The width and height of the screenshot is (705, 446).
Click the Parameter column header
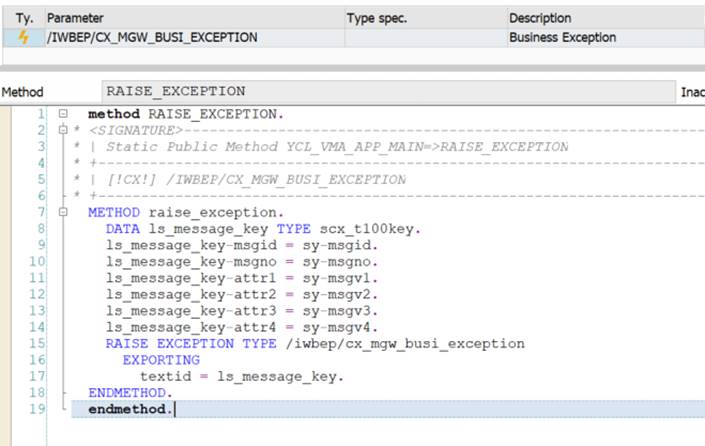coord(195,18)
